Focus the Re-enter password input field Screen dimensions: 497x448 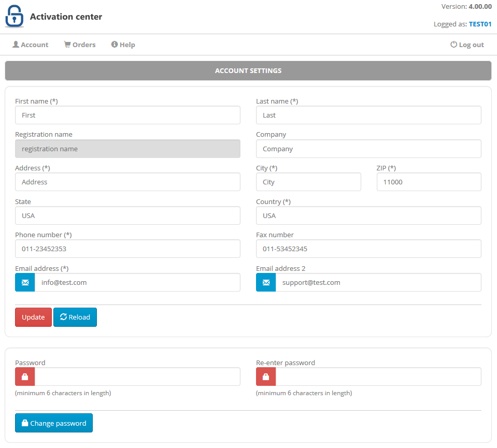(378, 377)
